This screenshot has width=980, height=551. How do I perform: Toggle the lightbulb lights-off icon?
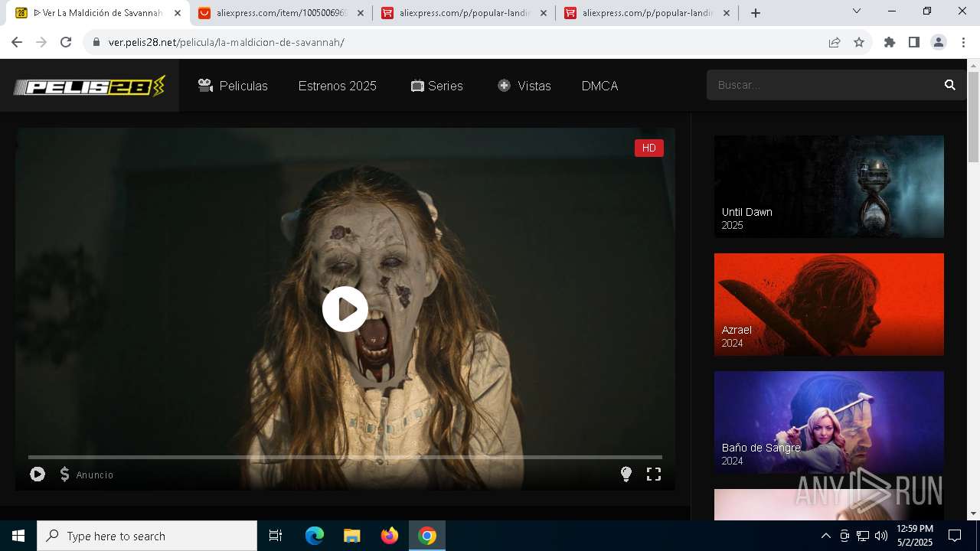coord(626,474)
